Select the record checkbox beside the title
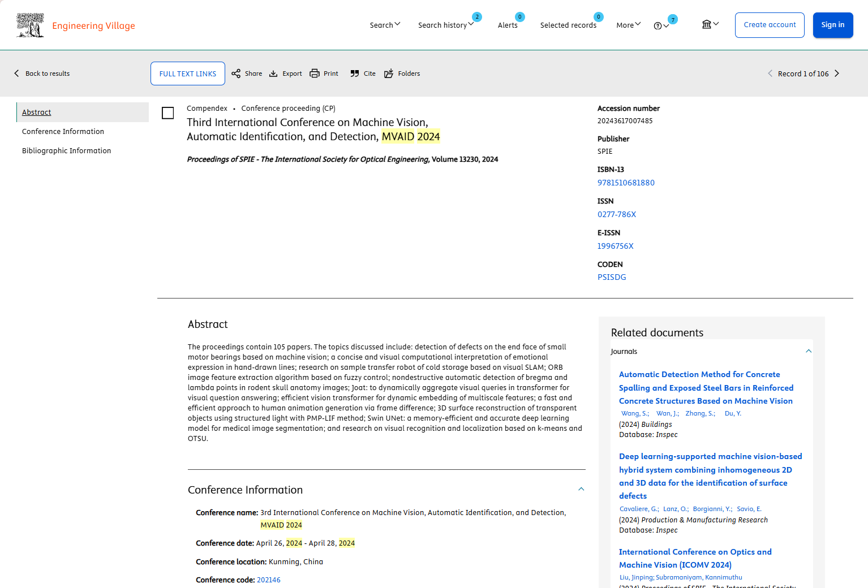The image size is (868, 588). pyautogui.click(x=168, y=113)
